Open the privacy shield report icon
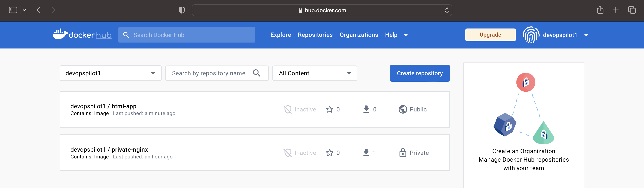644x188 pixels. pos(182,10)
